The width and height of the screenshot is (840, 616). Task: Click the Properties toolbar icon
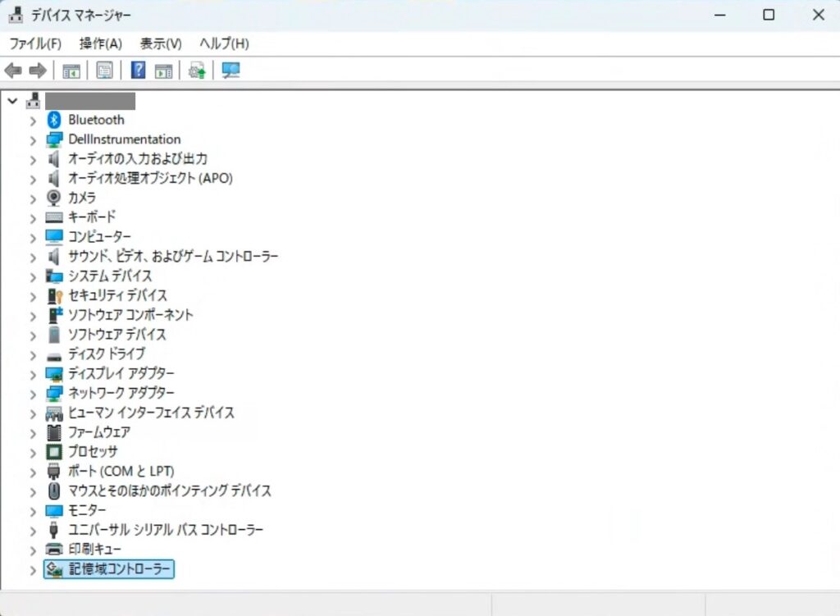[x=104, y=71]
